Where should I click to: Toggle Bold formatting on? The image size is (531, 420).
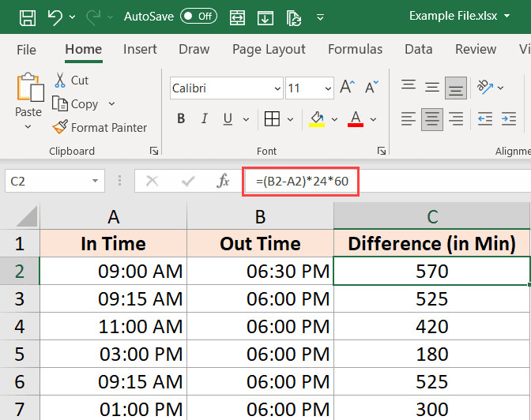coord(181,119)
